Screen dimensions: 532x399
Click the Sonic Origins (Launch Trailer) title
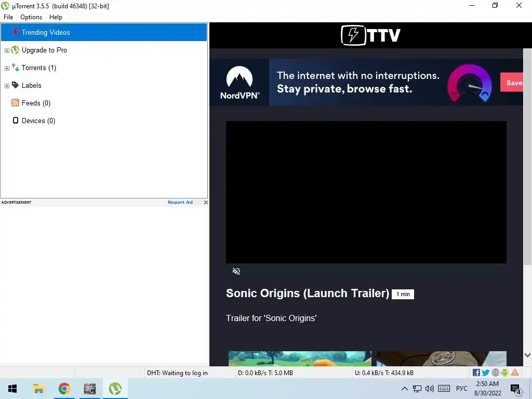(x=308, y=293)
